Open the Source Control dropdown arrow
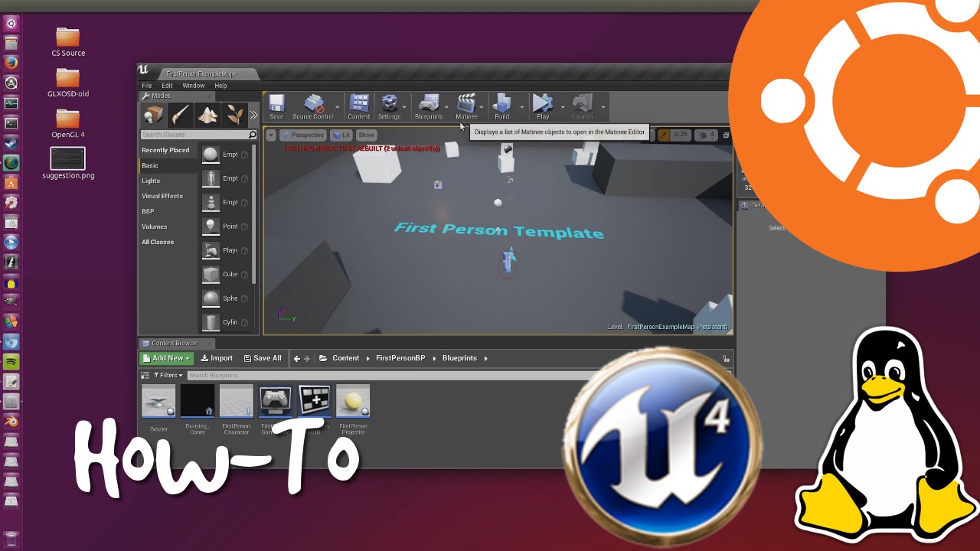 [x=338, y=107]
